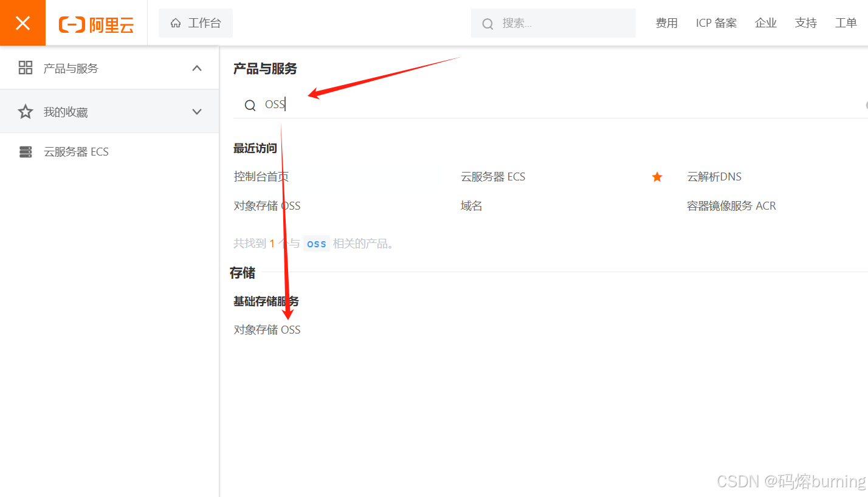Toggle the orange favorite star beside 云解析DNS
This screenshot has width=868, height=497.
click(x=657, y=177)
